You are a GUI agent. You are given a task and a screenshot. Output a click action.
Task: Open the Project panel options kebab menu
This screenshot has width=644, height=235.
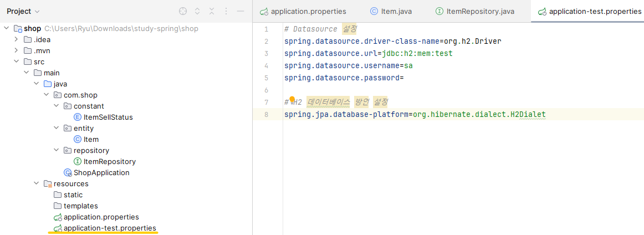(226, 12)
